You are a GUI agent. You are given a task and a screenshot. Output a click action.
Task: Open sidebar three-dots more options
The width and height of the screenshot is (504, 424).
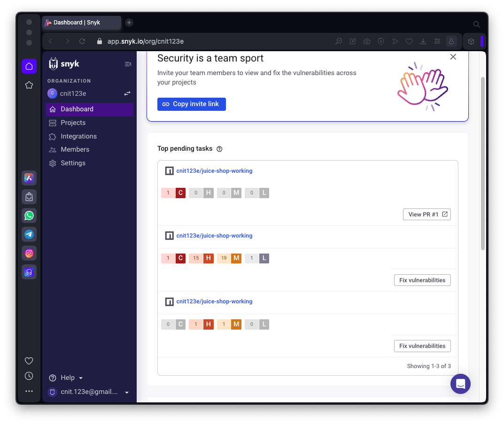point(29,391)
